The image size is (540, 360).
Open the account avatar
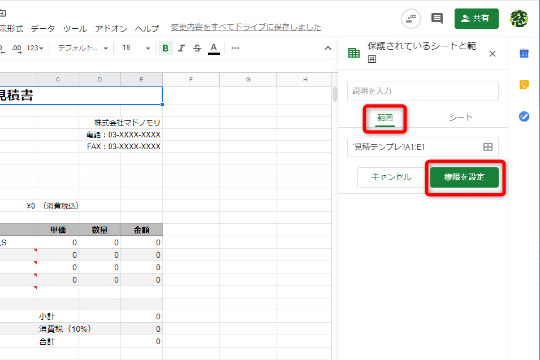pos(519,18)
